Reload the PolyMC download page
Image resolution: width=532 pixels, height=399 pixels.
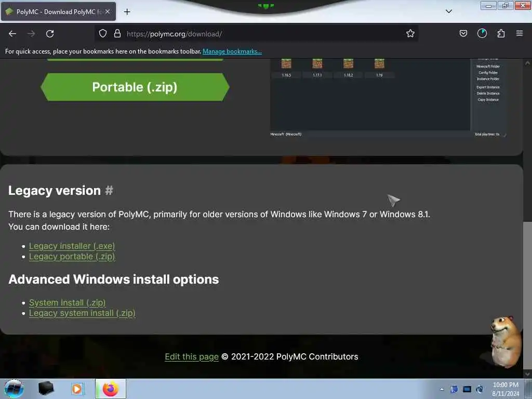[x=50, y=34]
